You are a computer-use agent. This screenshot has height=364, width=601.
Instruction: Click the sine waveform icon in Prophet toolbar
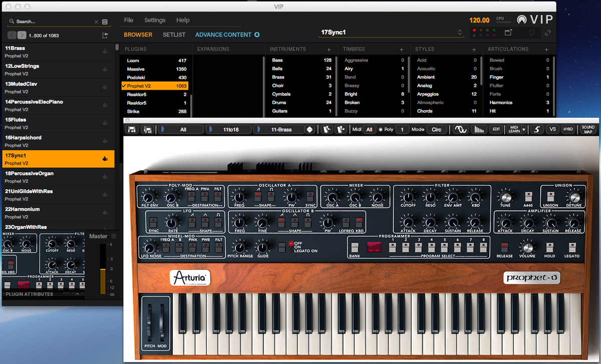(x=460, y=129)
